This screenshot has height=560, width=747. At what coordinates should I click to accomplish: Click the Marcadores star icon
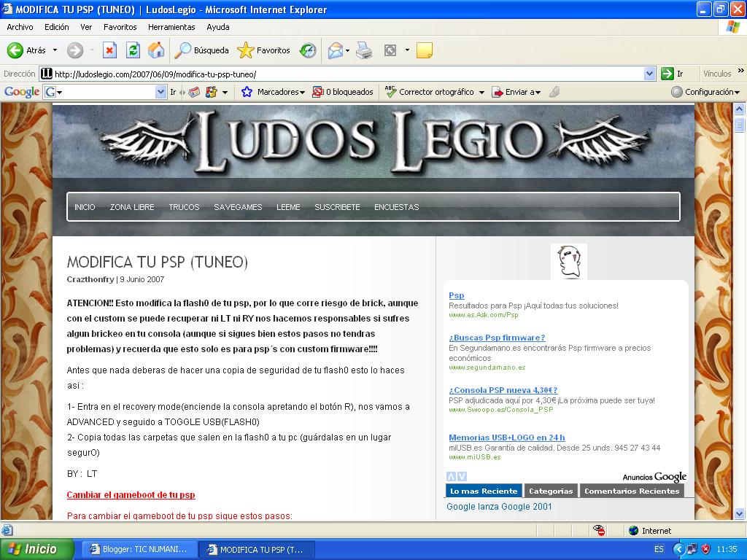pos(247,92)
